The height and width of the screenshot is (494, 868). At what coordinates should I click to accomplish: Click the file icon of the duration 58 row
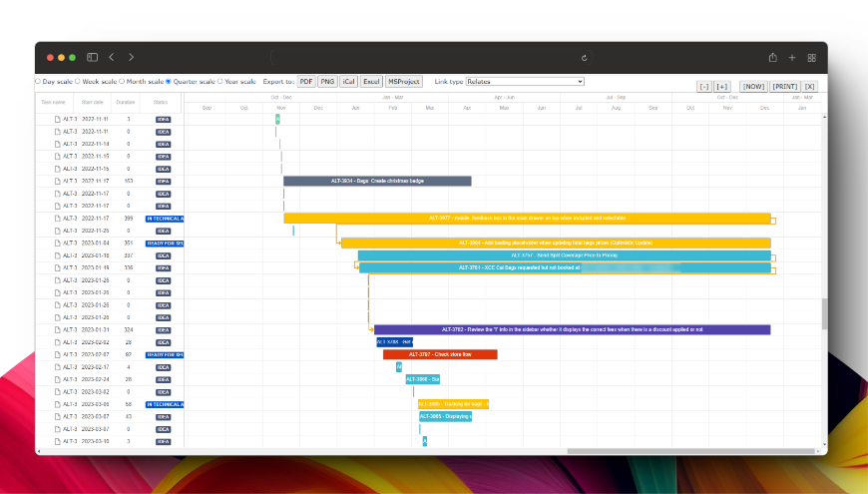pos(57,404)
